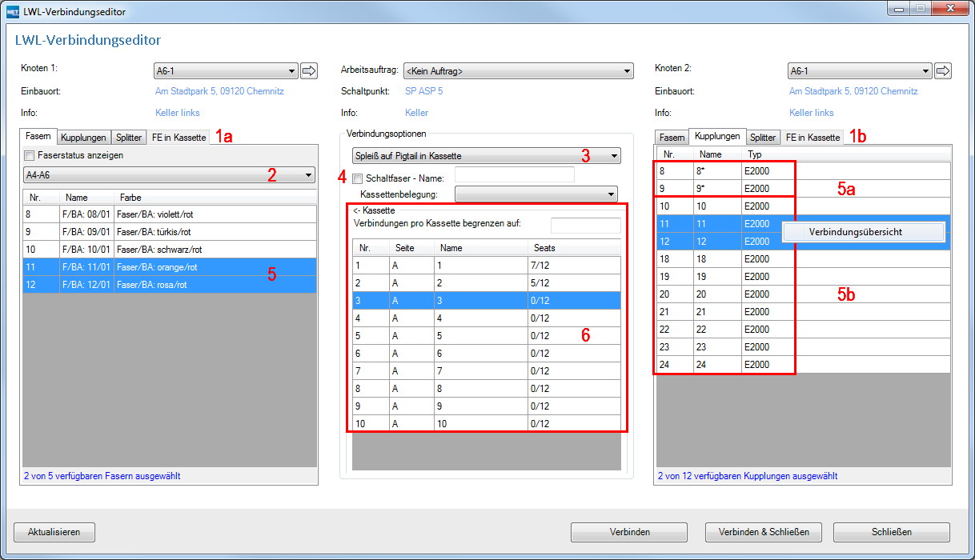Open the Knoten 2 A6-1 dropdown
The height and width of the screenshot is (560, 975).
860,71
